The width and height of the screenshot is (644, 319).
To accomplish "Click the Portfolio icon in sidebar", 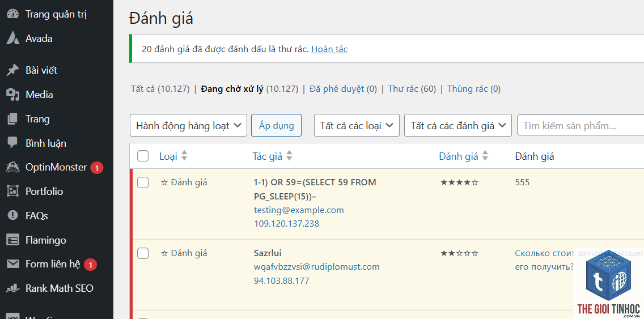I will point(12,192).
